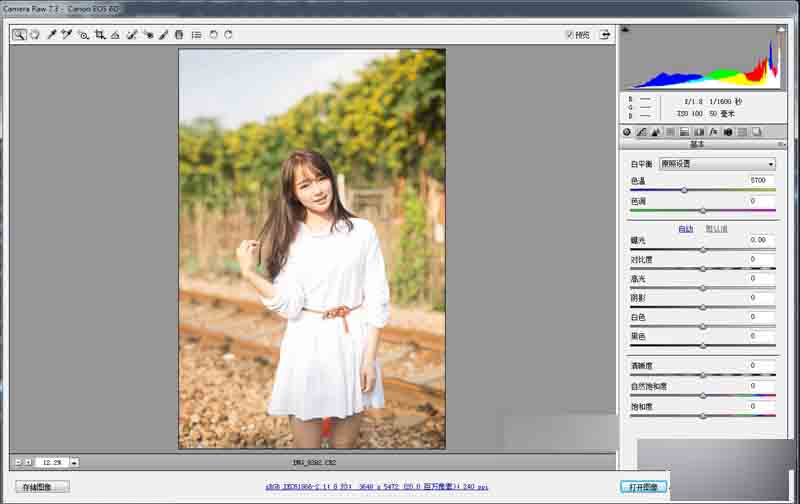Rotate image 90 degrees clockwise
Image resolution: width=800 pixels, height=504 pixels.
pos(229,35)
